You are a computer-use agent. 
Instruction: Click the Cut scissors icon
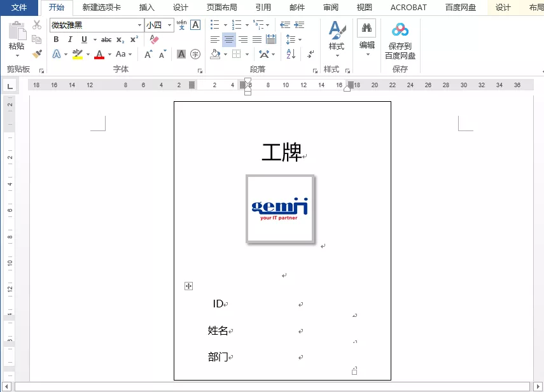coord(36,24)
